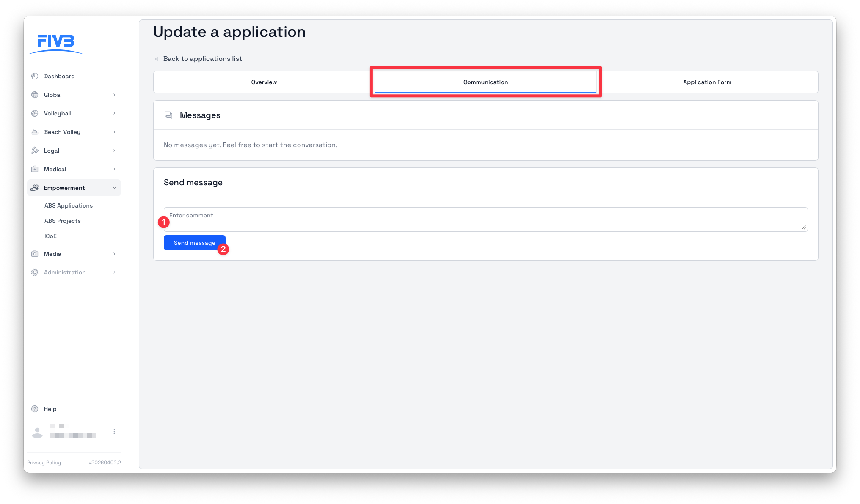Click the Legal gavel icon
Viewport: 860px width, 504px height.
click(35, 151)
